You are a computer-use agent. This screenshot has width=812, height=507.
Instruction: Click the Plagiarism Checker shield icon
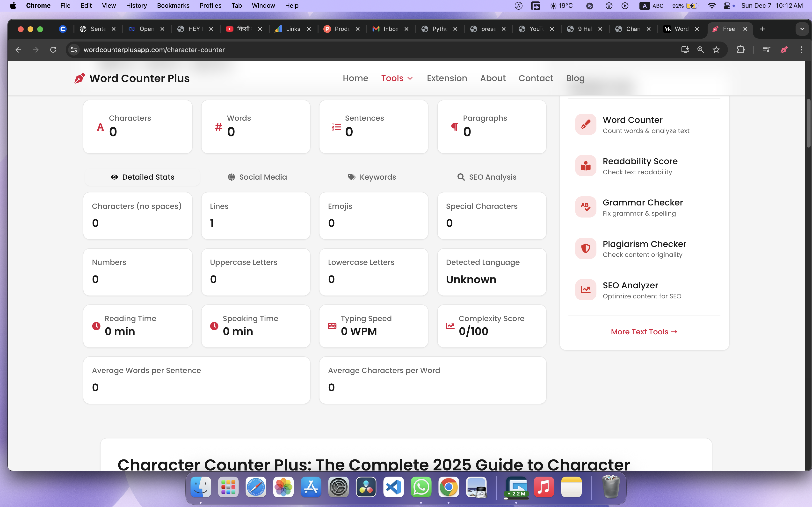point(585,248)
